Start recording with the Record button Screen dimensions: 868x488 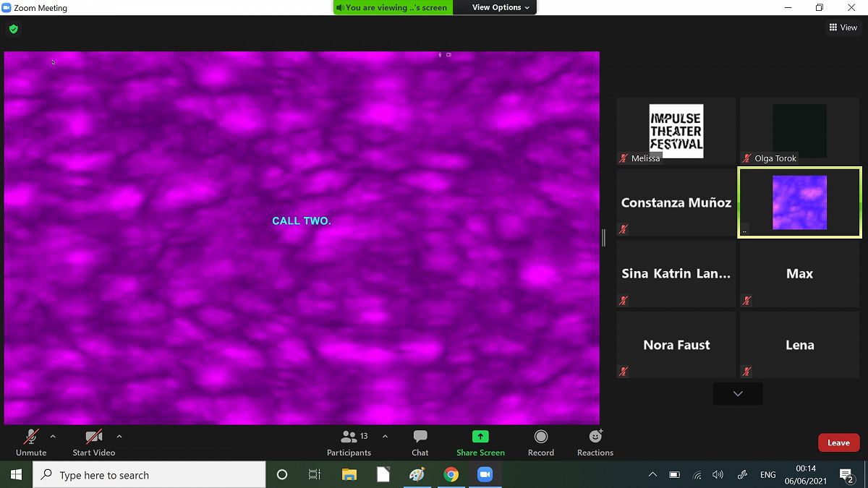click(540, 442)
